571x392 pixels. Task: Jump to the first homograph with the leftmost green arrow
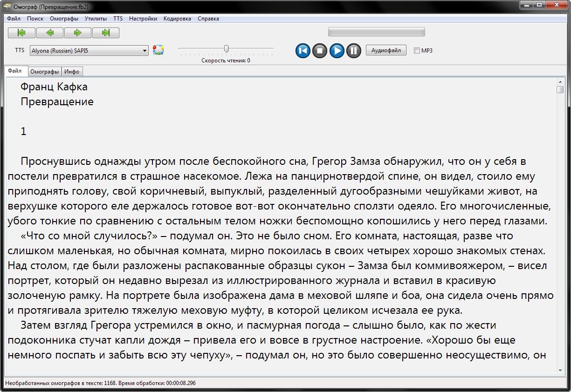(21, 33)
